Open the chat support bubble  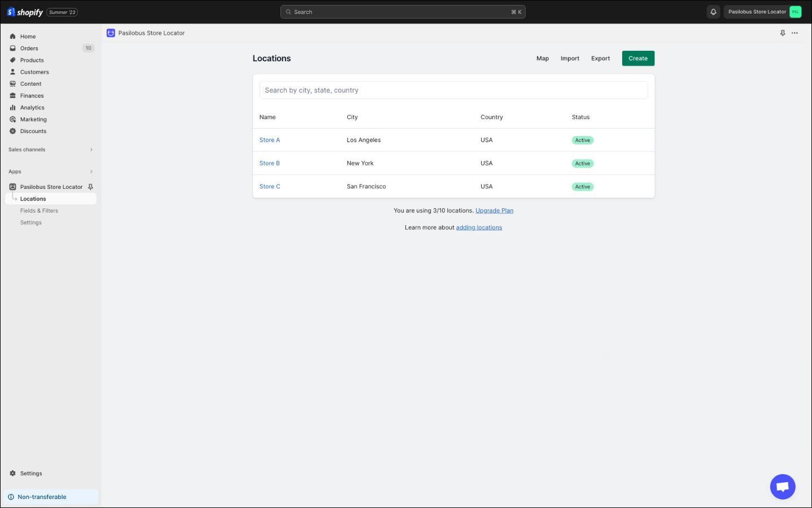coord(782,486)
